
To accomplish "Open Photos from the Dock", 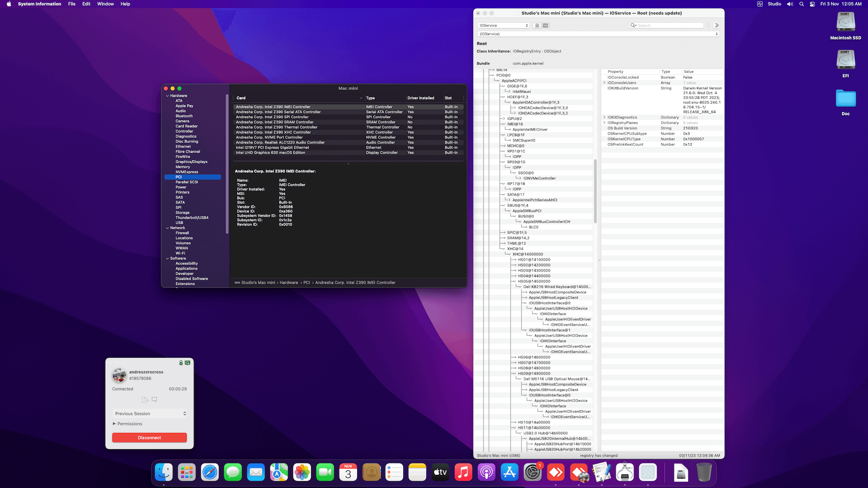I will pyautogui.click(x=302, y=473).
